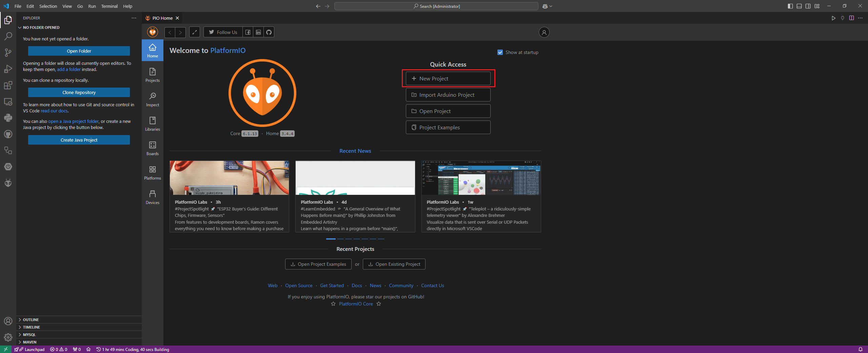868x353 pixels.
Task: Open the Customize Layout menu
Action: click(x=817, y=6)
